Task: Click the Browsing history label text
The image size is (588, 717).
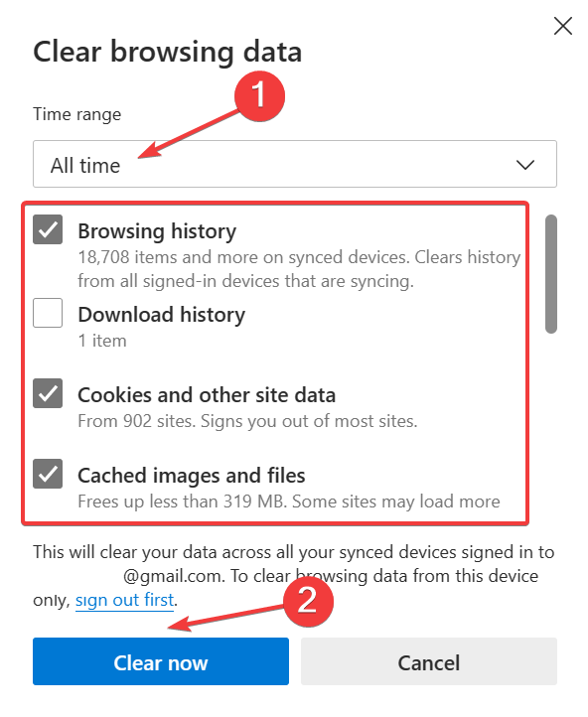Action: click(x=157, y=231)
